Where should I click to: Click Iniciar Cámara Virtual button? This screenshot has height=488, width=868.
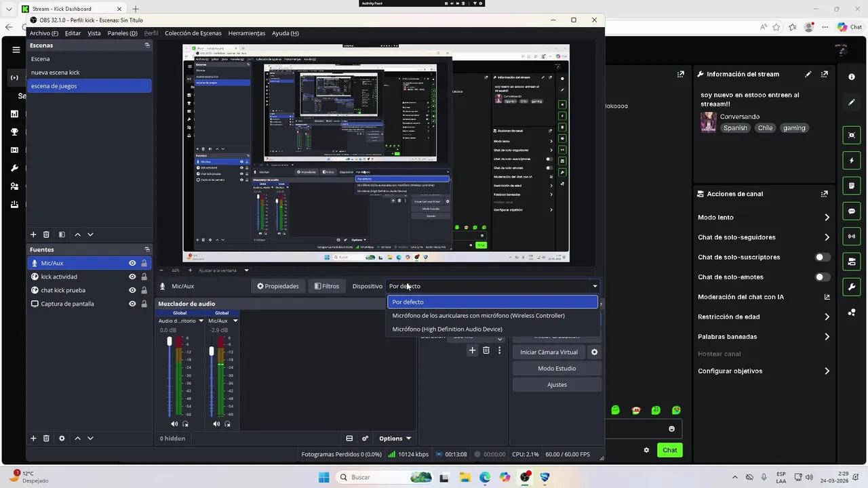[549, 352]
